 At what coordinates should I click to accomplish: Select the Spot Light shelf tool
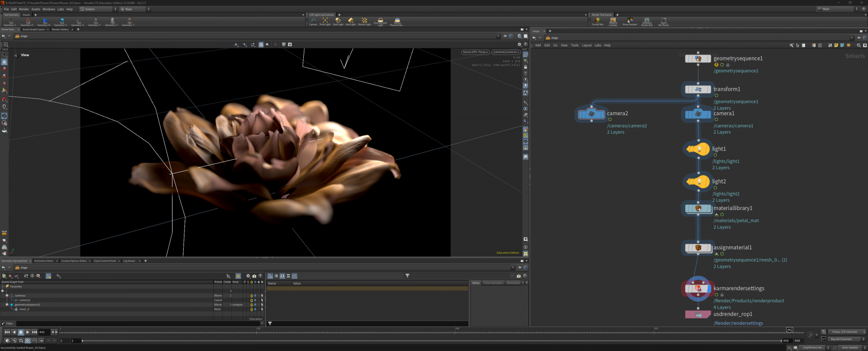point(338,21)
